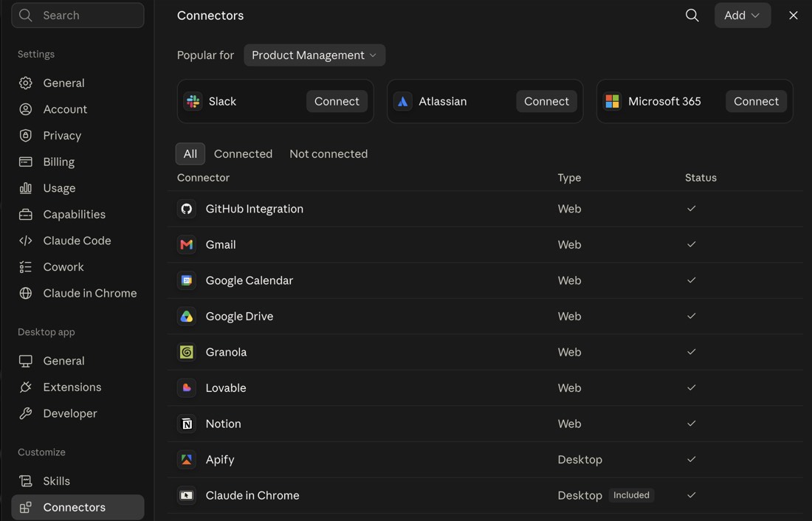The image size is (812, 521).
Task: Click the Gmail logo icon
Action: pyautogui.click(x=187, y=244)
